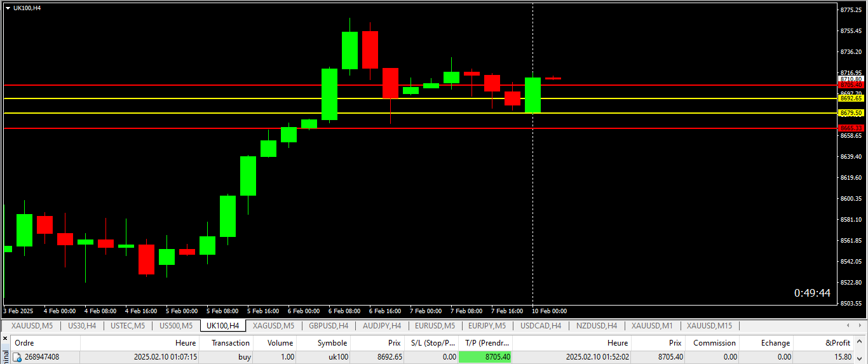Select the upper red line at 8705.40

pyautogui.click(x=254, y=84)
